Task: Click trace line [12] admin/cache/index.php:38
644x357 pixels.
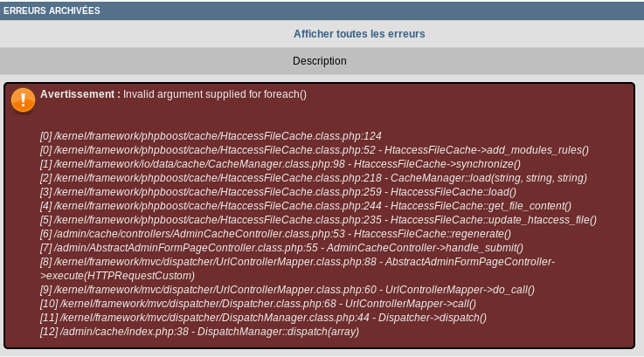Action: pos(199,332)
